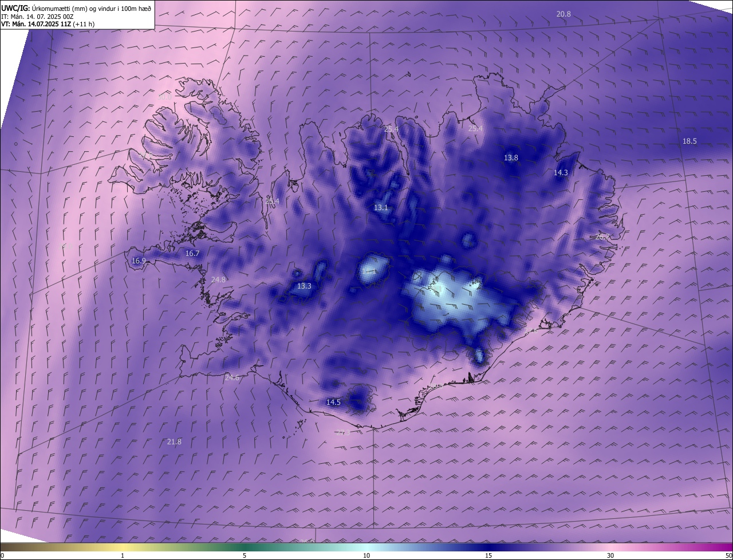The width and height of the screenshot is (733, 560).
Task: Click the 1 tick on the color scale
Action: [123, 555]
